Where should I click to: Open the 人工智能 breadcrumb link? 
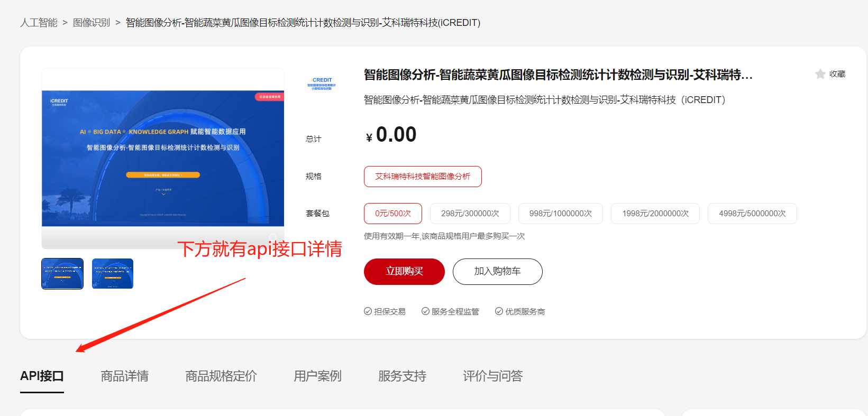[x=39, y=23]
